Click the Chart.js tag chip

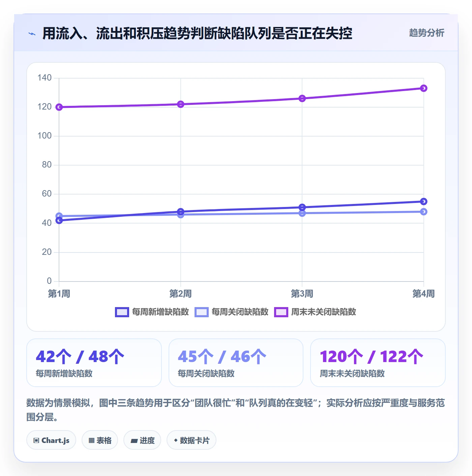51,440
